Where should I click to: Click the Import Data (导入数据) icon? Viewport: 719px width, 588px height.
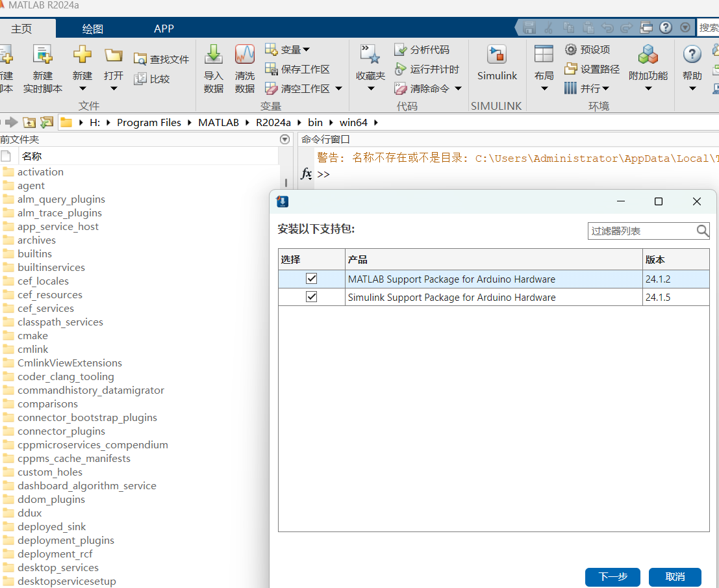[213, 54]
